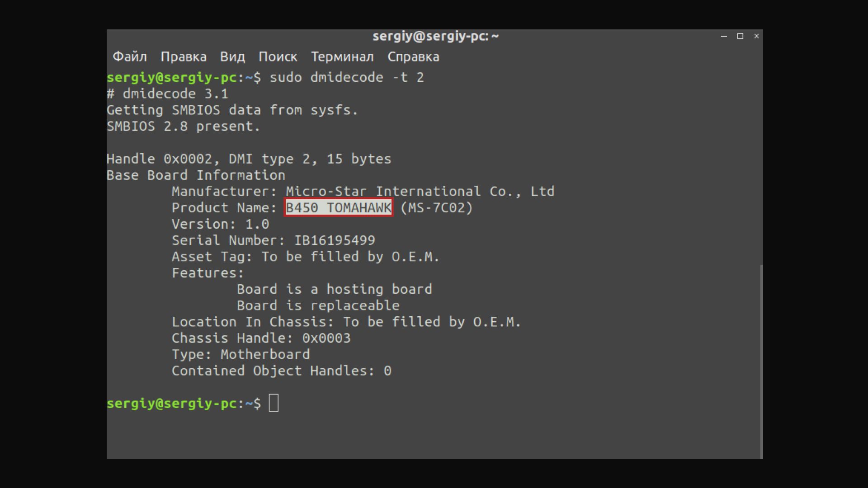Minimize the terminal window
The width and height of the screenshot is (868, 488).
click(x=724, y=36)
